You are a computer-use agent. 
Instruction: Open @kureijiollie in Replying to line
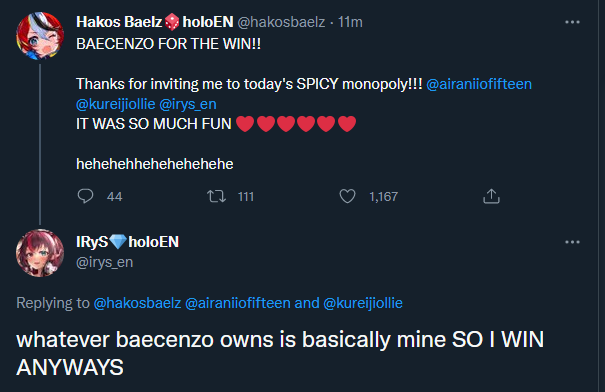coord(363,303)
